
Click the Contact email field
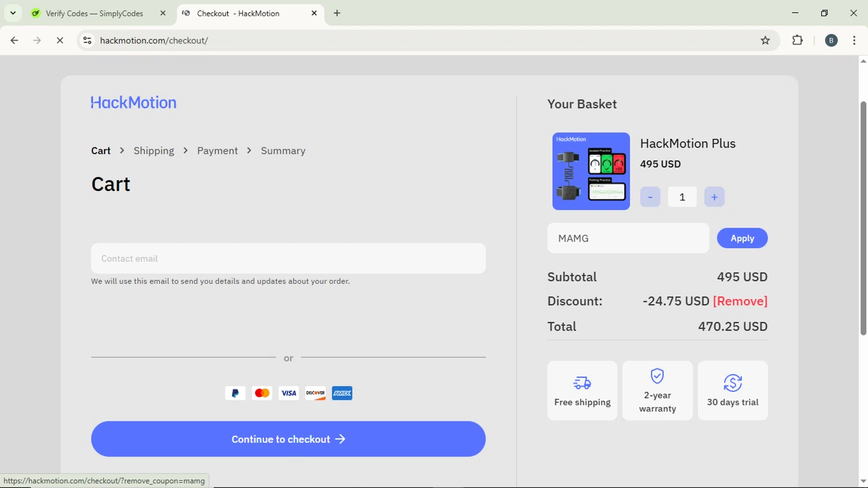pyautogui.click(x=288, y=258)
